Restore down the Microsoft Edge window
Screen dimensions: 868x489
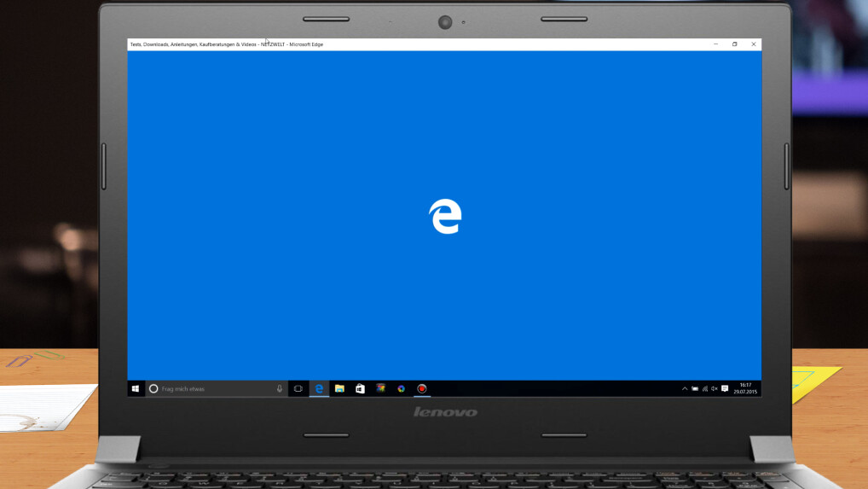click(x=734, y=44)
